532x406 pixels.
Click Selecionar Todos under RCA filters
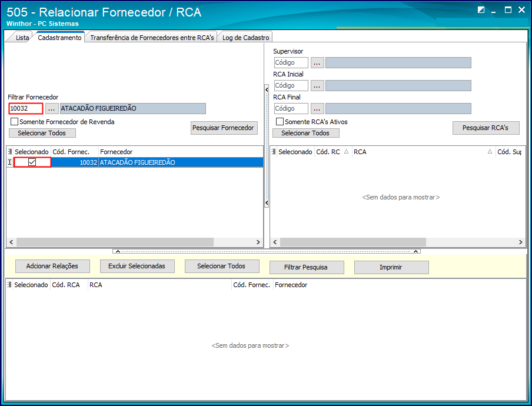(305, 133)
